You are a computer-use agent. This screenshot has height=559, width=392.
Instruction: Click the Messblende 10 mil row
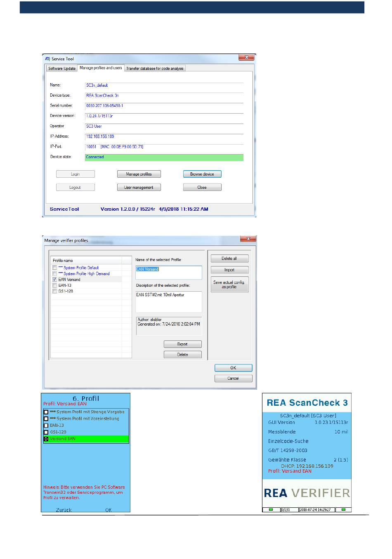click(308, 432)
